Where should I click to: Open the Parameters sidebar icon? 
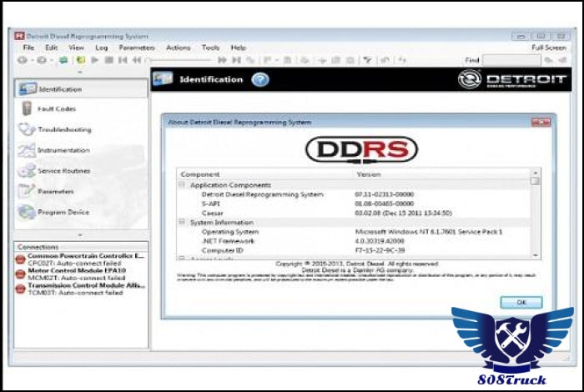point(26,191)
